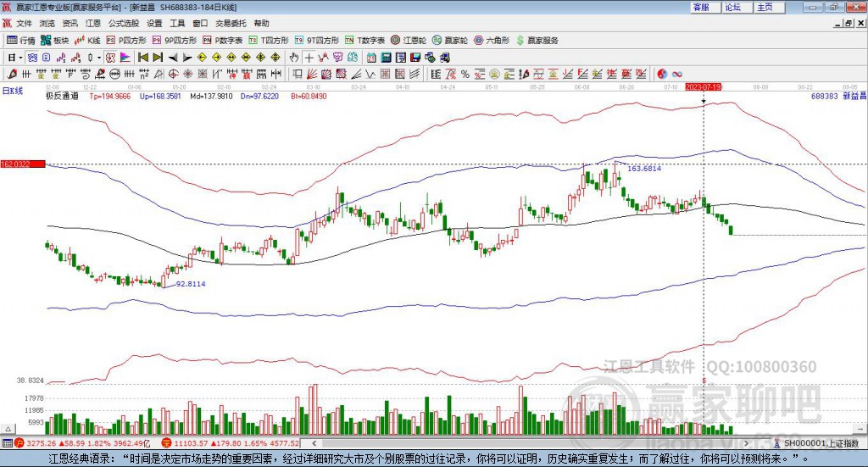Open the 交易委托 menu
Screen dimensions: 868x467
click(231, 23)
